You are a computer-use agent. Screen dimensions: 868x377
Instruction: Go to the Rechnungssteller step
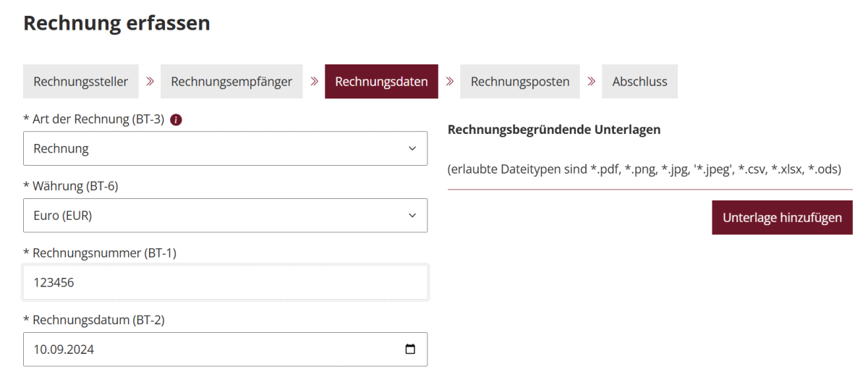[x=81, y=82]
